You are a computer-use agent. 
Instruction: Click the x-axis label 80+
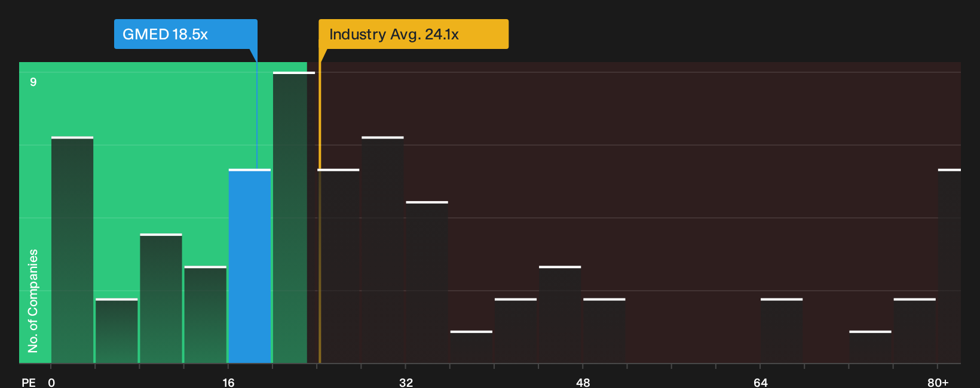(938, 382)
